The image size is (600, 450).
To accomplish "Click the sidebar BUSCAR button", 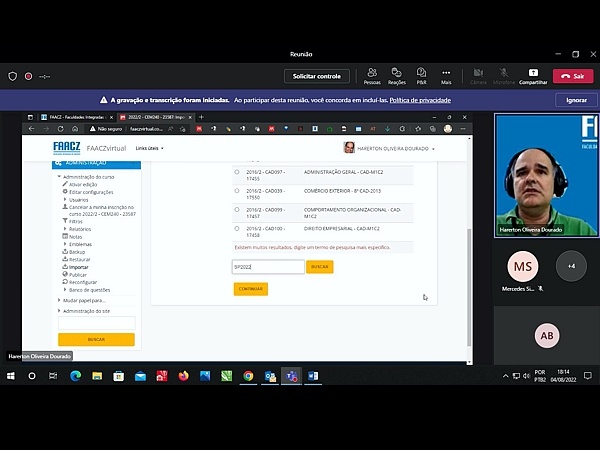I will click(x=96, y=339).
